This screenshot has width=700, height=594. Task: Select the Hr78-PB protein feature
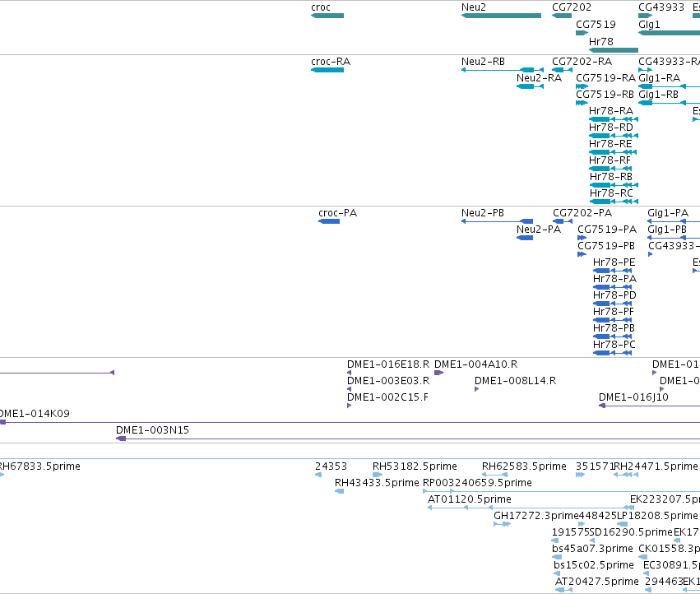[612, 336]
